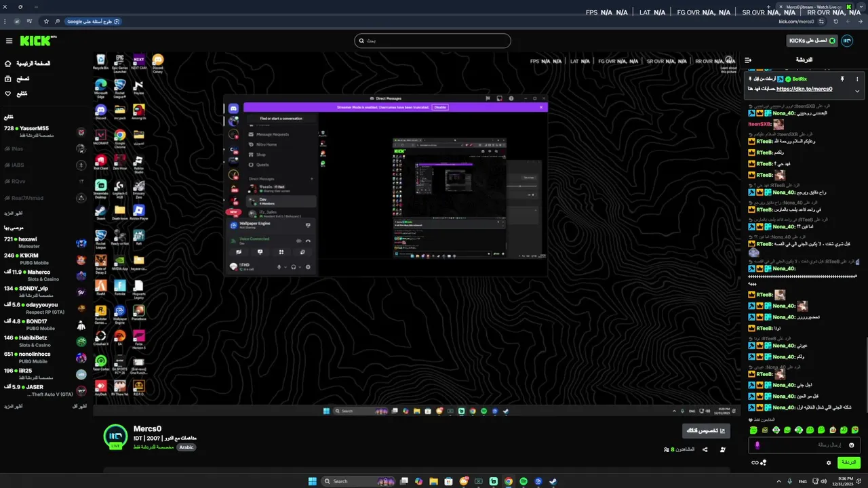
Task: Open recommended channel HabibiBetz
Action: click(45, 341)
